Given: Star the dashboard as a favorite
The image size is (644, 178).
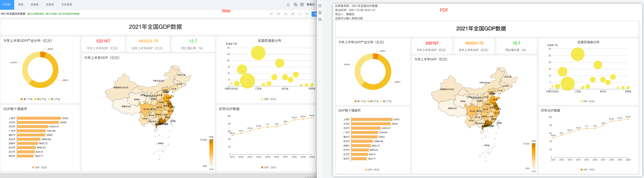Looking at the screenshot, I should coord(271,14).
